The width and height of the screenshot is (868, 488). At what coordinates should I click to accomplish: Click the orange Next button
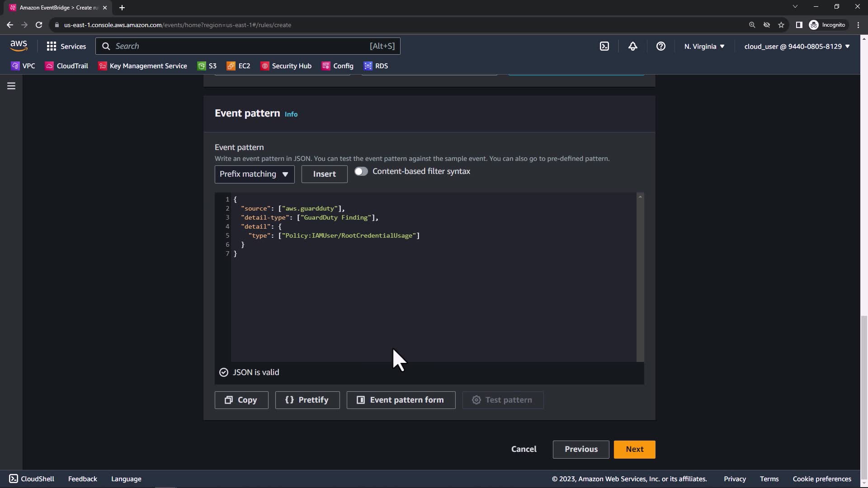click(634, 449)
